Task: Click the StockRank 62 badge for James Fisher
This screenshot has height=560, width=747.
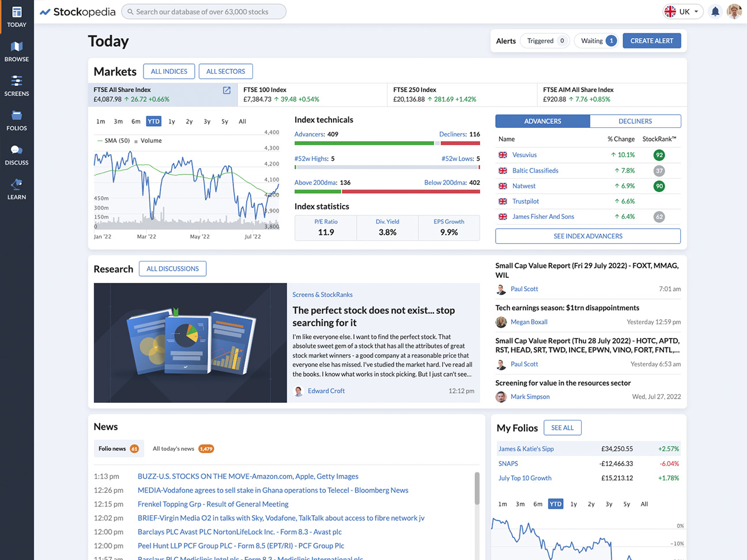Action: click(659, 217)
